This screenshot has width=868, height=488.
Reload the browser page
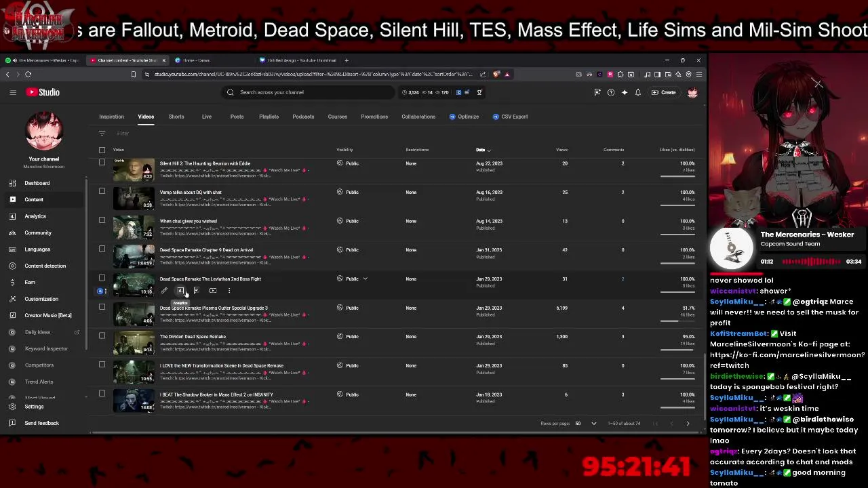[28, 74]
